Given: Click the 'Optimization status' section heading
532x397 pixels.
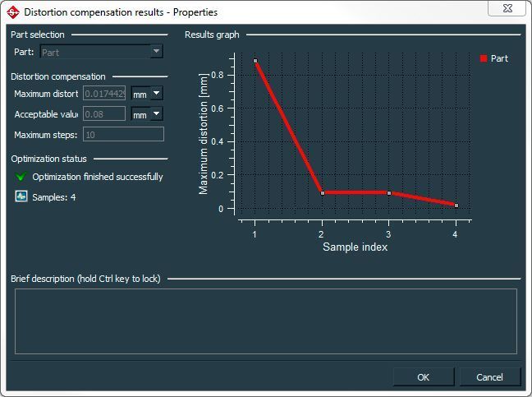Looking at the screenshot, I should (x=49, y=159).
